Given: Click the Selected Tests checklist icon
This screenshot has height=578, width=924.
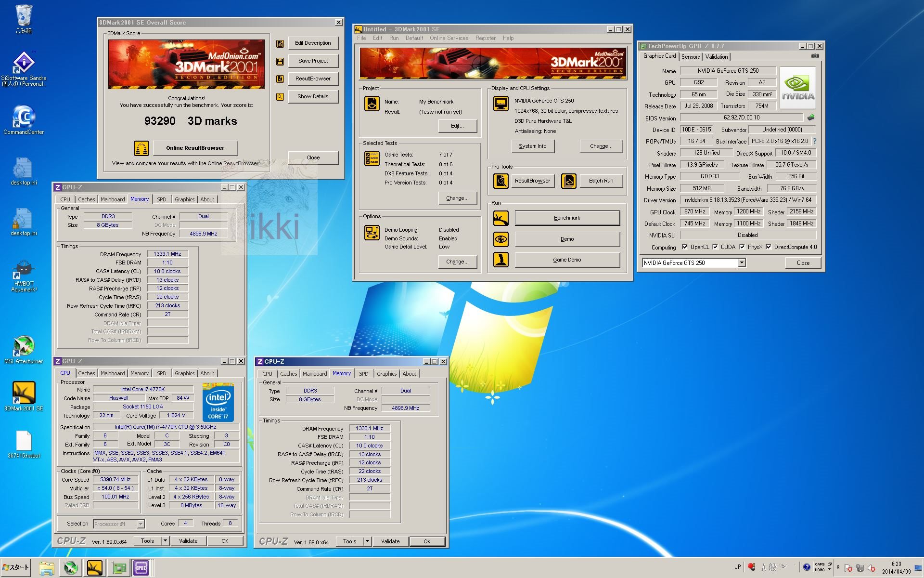Looking at the screenshot, I should click(372, 158).
